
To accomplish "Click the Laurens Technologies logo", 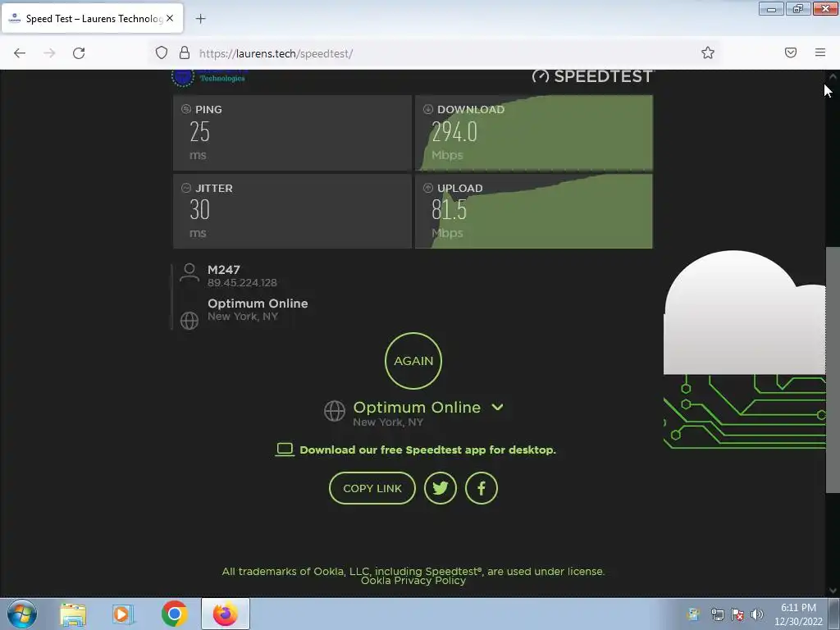I will (209, 78).
